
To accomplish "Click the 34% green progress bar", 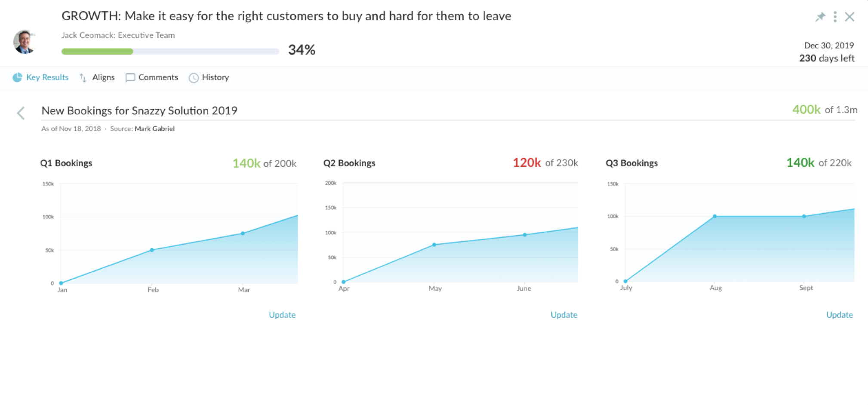I will [98, 52].
